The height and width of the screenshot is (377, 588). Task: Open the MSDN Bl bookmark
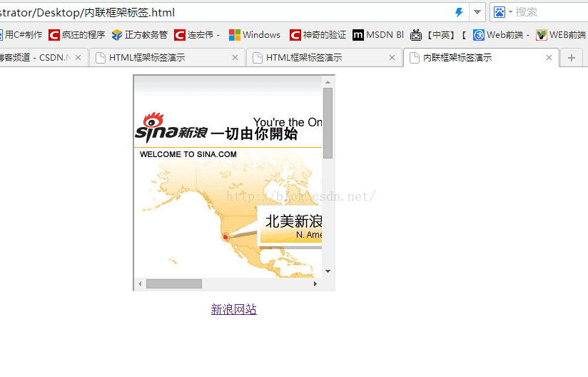[378, 35]
